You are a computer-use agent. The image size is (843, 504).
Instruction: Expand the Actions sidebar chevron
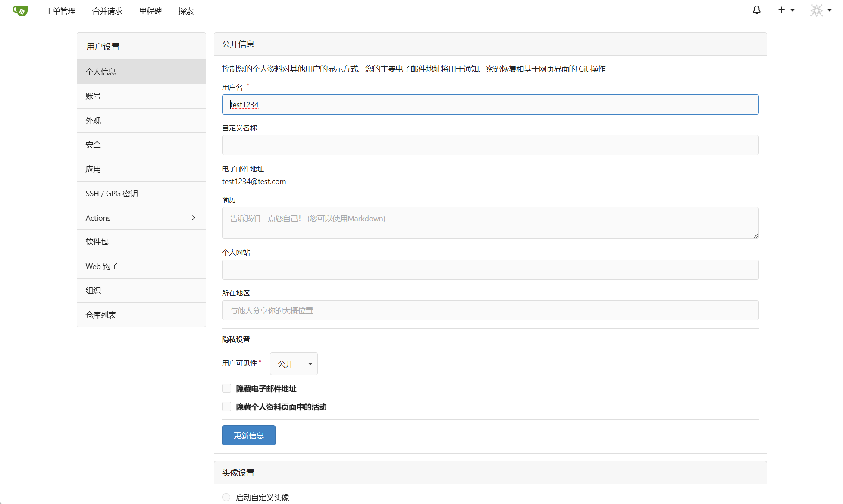pyautogui.click(x=194, y=218)
